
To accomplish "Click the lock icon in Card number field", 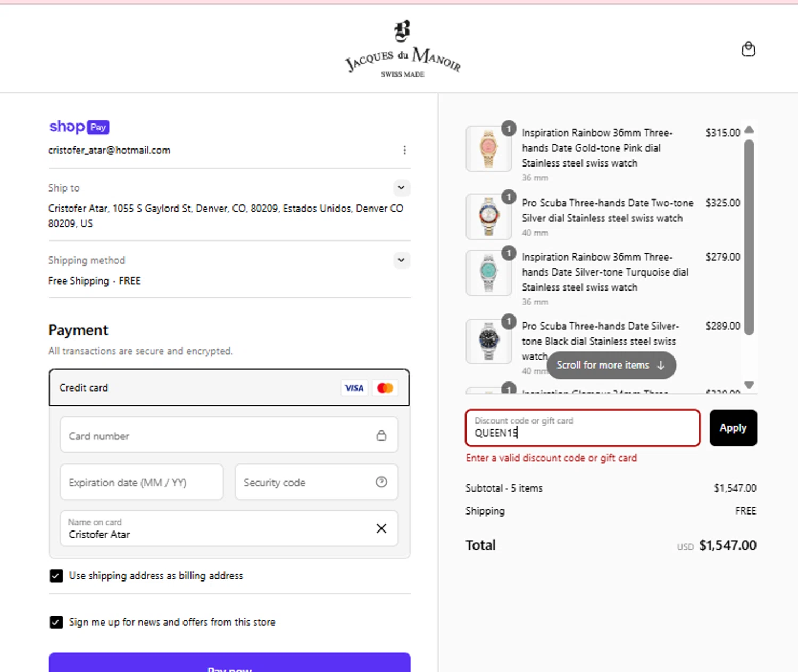I will pos(381,435).
